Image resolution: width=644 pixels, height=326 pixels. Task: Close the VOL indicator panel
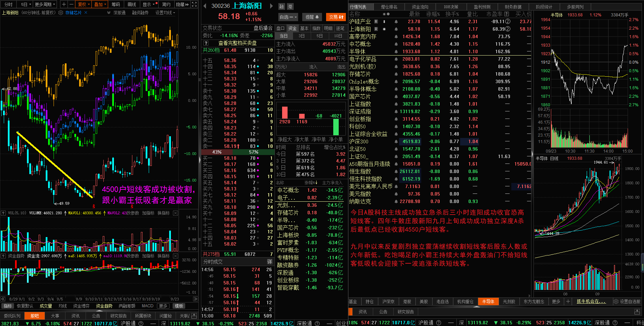175,213
